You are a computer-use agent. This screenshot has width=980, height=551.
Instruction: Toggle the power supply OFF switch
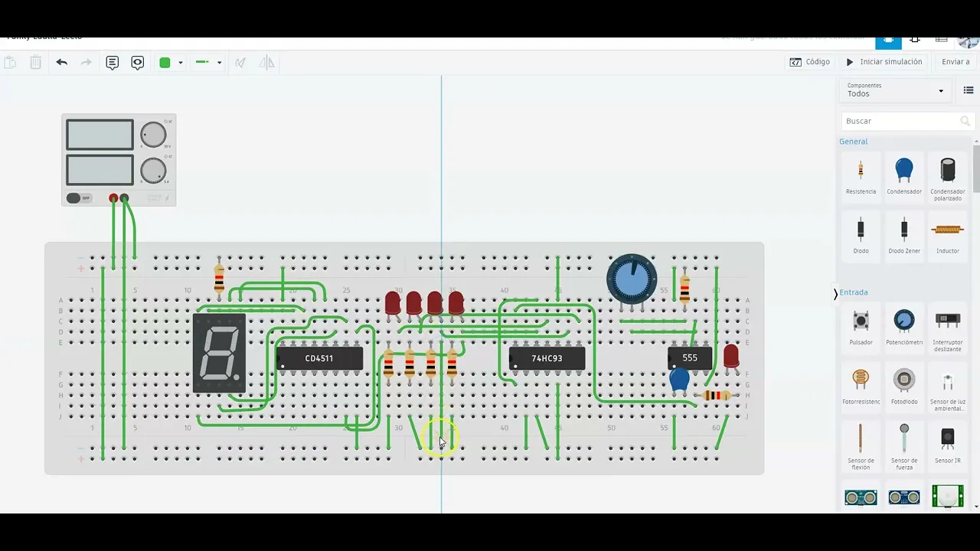(x=79, y=198)
